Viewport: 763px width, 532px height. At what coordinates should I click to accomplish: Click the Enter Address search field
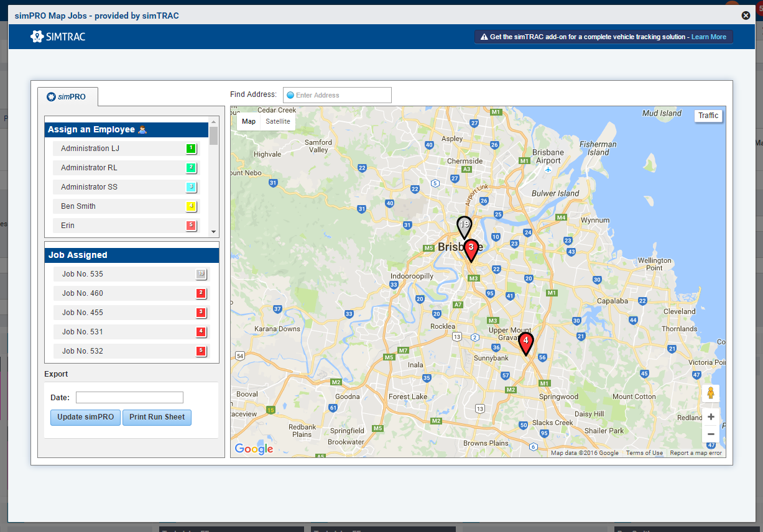point(337,95)
